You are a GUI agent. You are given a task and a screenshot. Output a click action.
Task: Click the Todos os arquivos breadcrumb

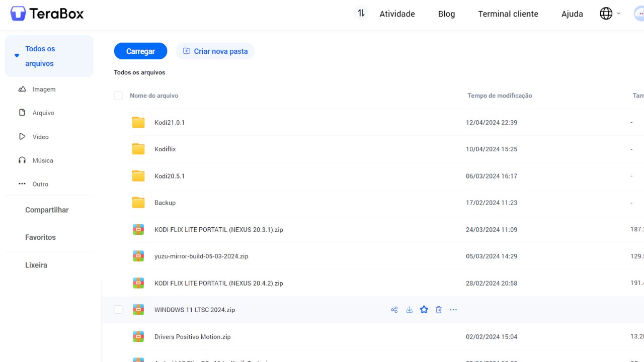(x=139, y=72)
